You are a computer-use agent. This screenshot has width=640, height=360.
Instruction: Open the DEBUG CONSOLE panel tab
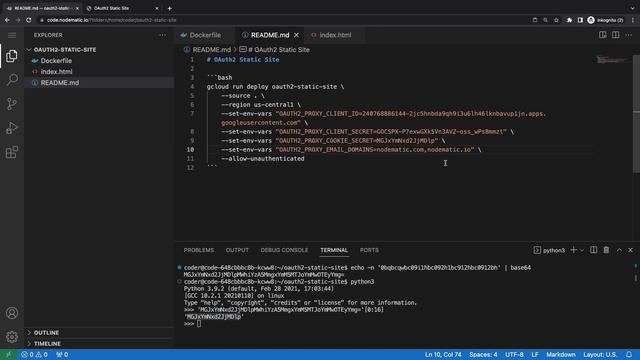(284, 250)
